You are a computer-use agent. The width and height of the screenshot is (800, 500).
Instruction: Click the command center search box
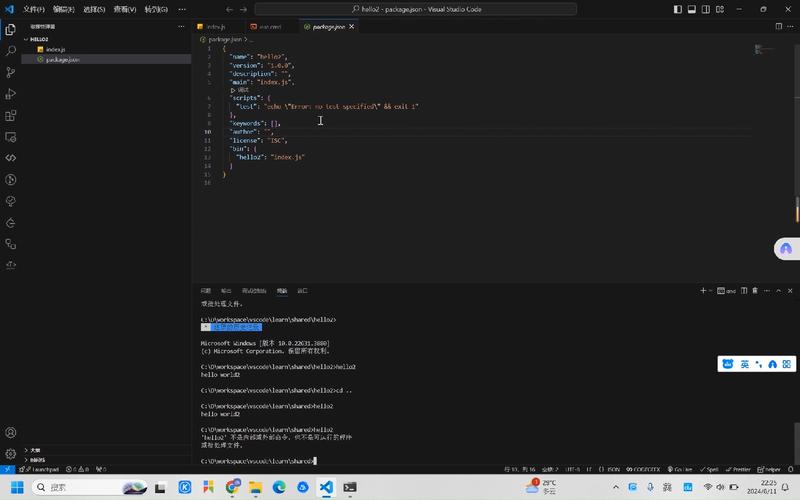click(416, 9)
